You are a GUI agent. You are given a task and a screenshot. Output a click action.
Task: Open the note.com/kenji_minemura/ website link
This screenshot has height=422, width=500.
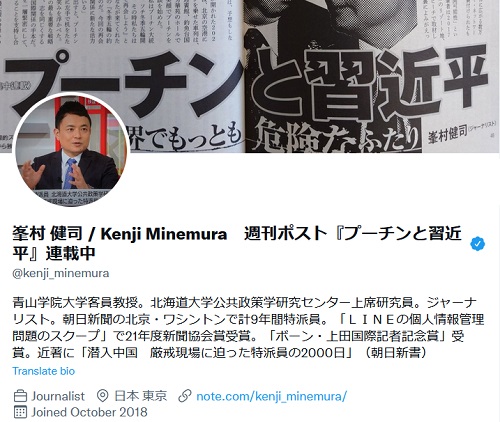point(271,396)
